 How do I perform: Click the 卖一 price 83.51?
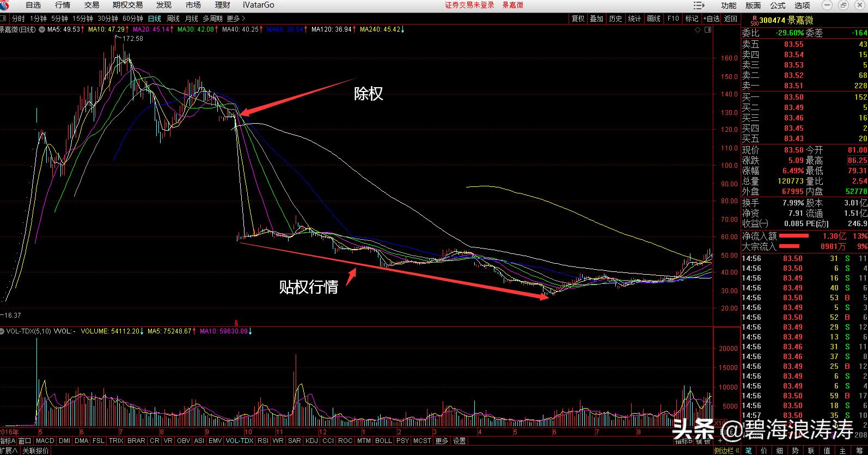(x=794, y=86)
